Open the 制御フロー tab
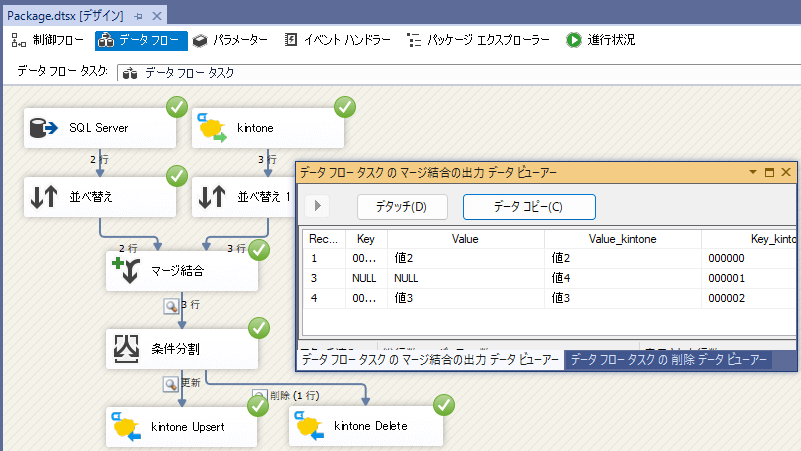The image size is (801, 451). 47,40
